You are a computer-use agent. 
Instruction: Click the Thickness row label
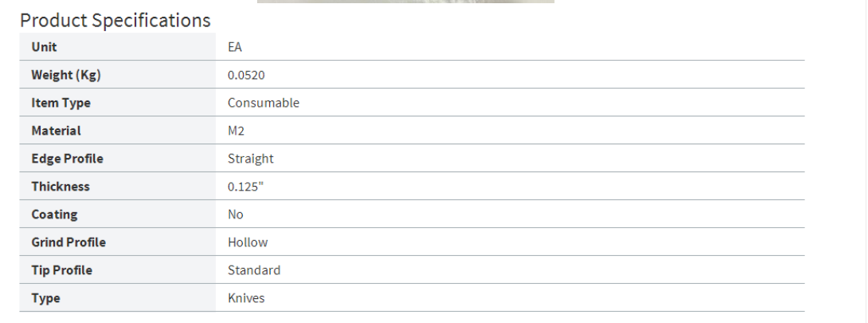pos(61,187)
